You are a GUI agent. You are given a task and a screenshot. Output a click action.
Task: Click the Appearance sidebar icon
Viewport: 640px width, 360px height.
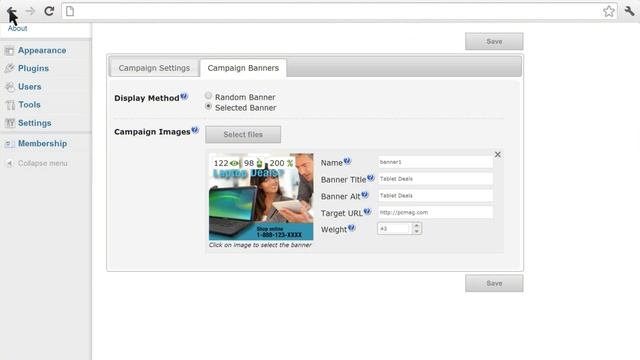point(9,51)
